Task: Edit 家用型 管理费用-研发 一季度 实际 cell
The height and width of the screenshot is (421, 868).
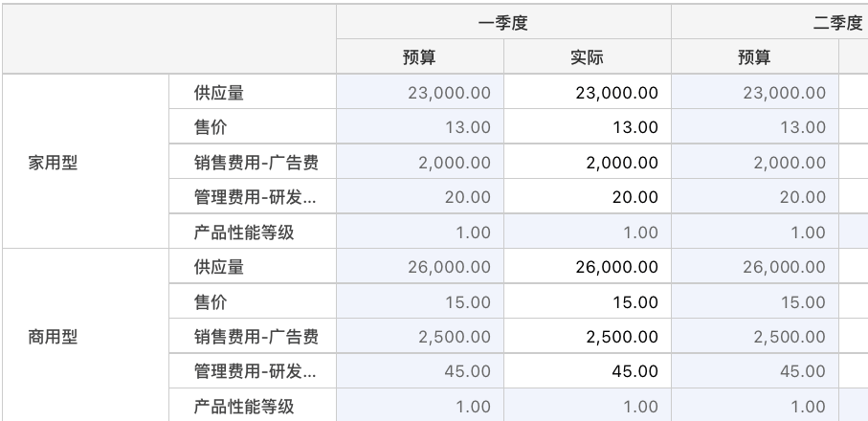Action: coord(588,196)
